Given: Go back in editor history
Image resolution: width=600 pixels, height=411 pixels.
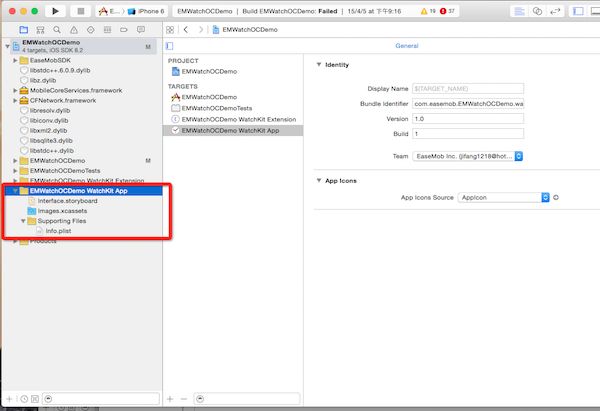Looking at the screenshot, I should coord(186,29).
